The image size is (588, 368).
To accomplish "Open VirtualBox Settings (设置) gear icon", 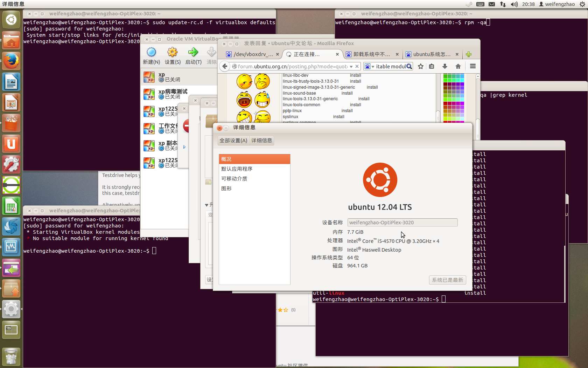I will 172,52.
